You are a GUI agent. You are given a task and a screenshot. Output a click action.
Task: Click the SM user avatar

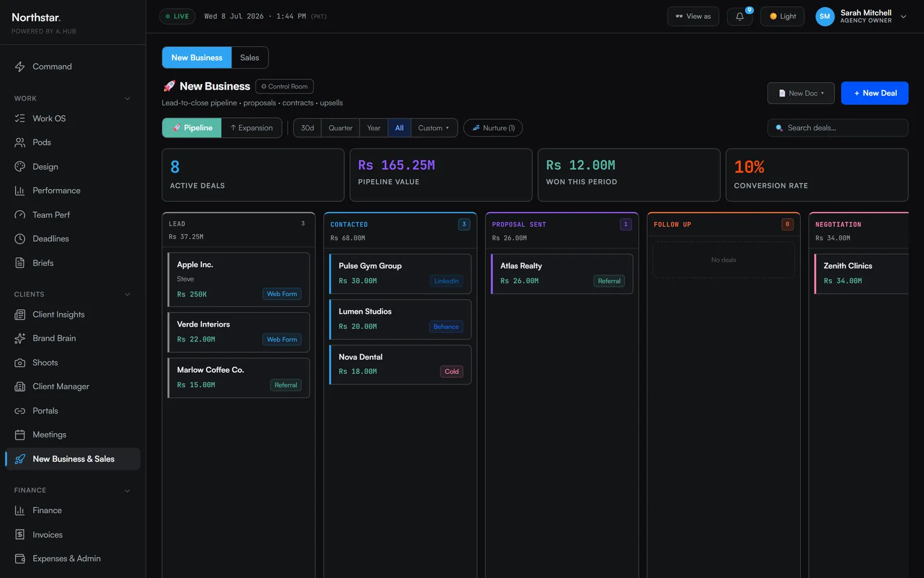point(825,16)
